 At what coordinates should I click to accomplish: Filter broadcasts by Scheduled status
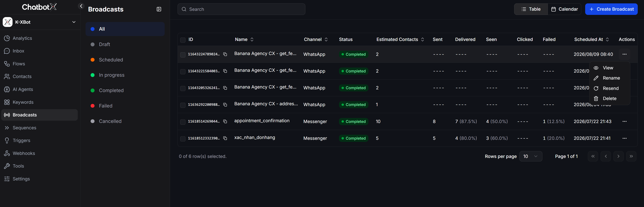pyautogui.click(x=125, y=60)
